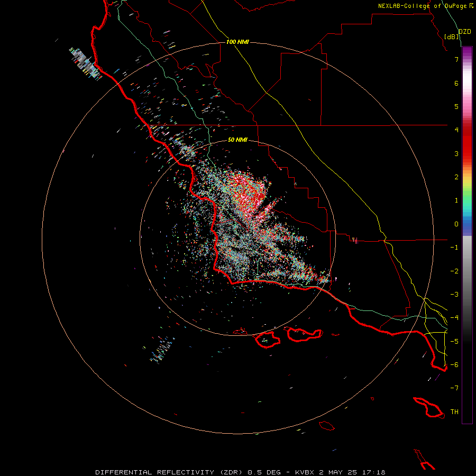Click the -3 value on color scale

pos(454,294)
